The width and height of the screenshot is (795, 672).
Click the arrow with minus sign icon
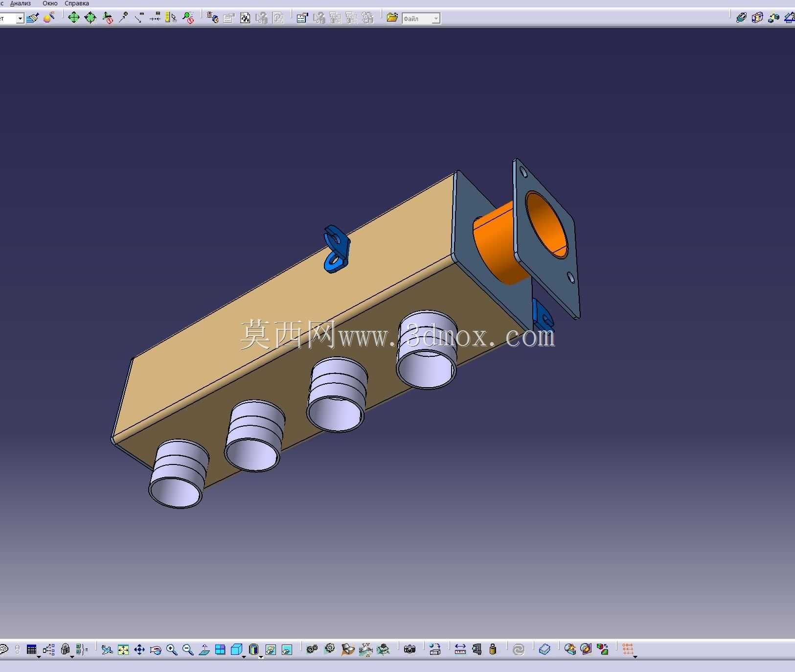pyautogui.click(x=139, y=18)
